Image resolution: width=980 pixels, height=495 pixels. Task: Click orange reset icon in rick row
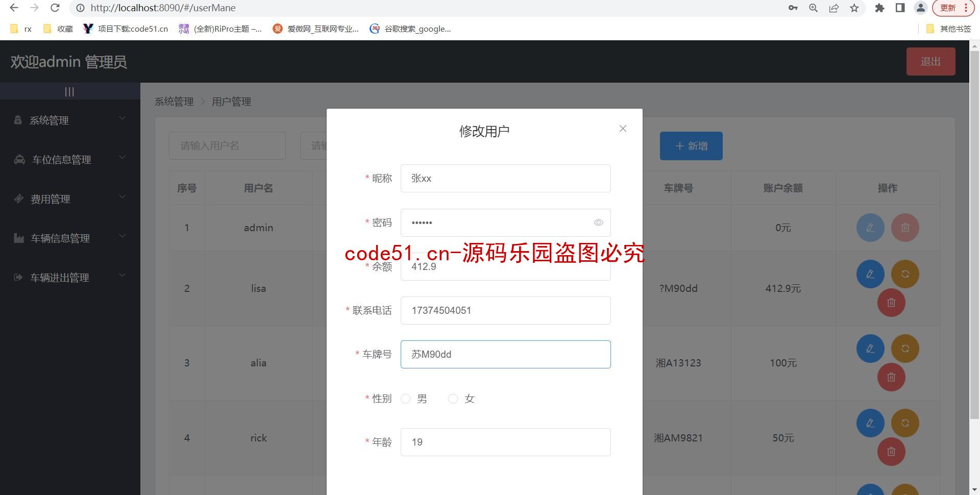click(905, 423)
